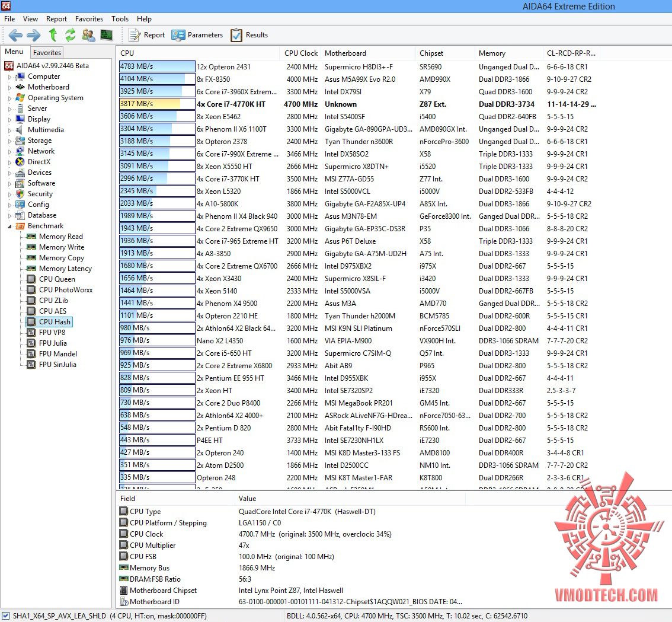Open the Report menu
Viewport: 672px width, 622px height.
tap(56, 19)
